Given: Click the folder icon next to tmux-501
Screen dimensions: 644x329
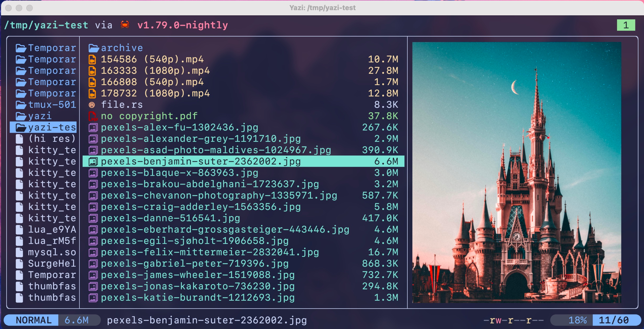Looking at the screenshot, I should click(21, 105).
